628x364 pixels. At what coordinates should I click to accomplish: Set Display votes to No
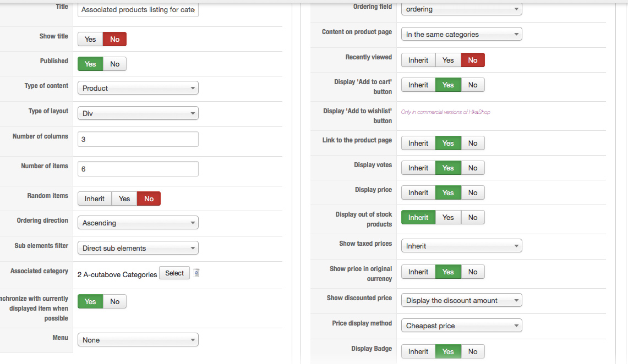pos(473,168)
